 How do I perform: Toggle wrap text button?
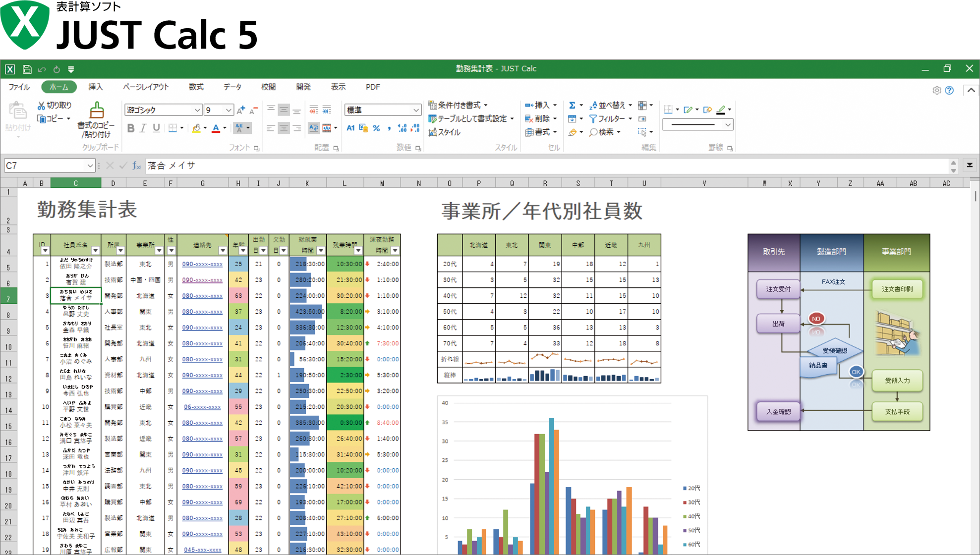(313, 128)
